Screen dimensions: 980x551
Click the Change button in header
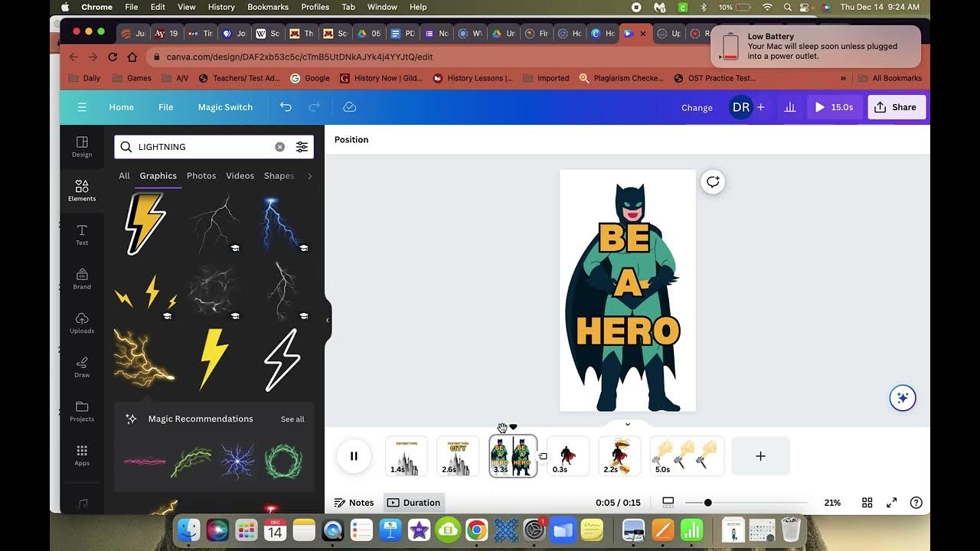pos(697,108)
